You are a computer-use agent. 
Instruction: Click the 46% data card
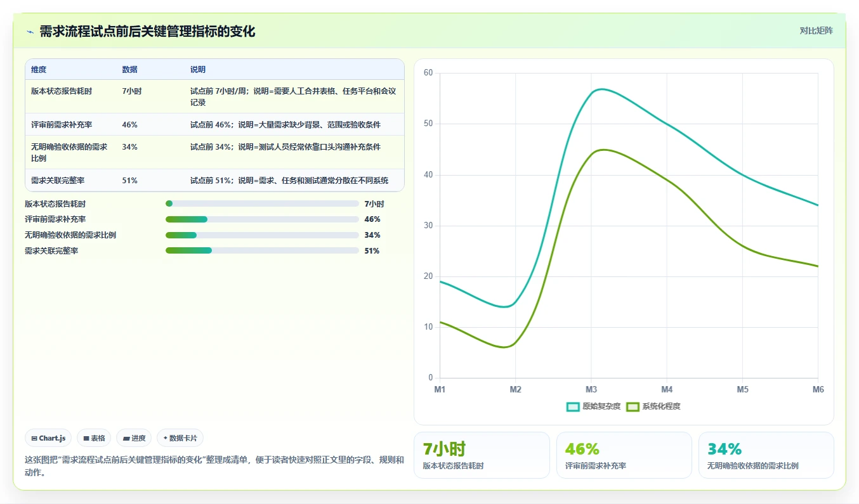click(x=624, y=455)
